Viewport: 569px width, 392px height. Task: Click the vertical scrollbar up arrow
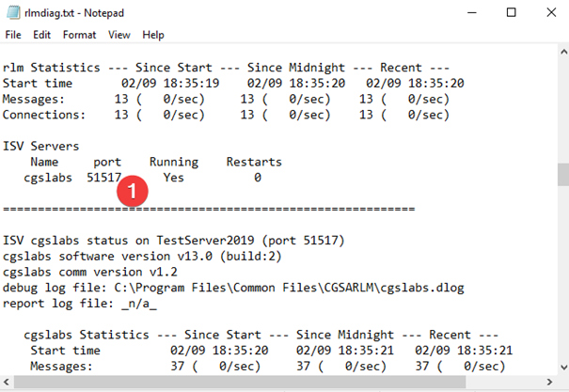pos(561,53)
